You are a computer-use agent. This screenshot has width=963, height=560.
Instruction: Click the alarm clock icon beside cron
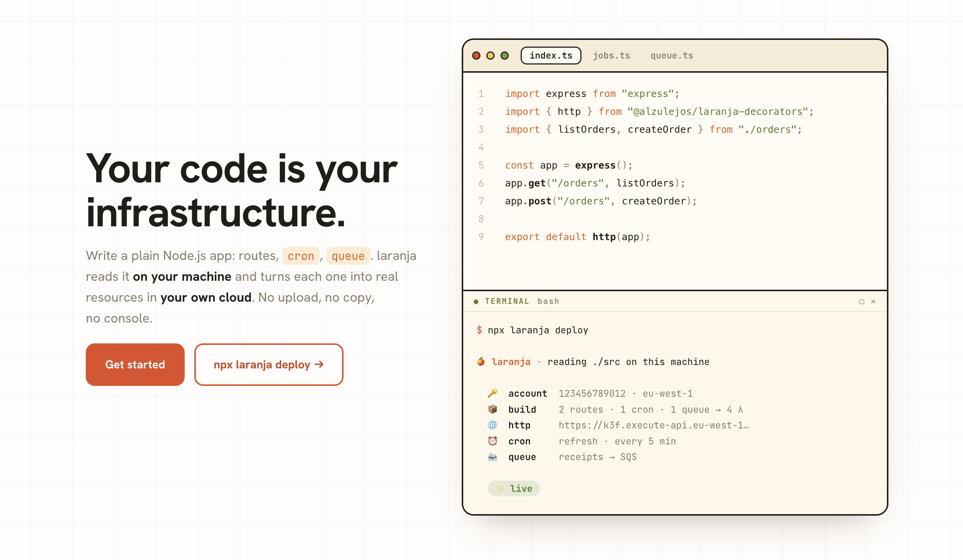coord(493,441)
